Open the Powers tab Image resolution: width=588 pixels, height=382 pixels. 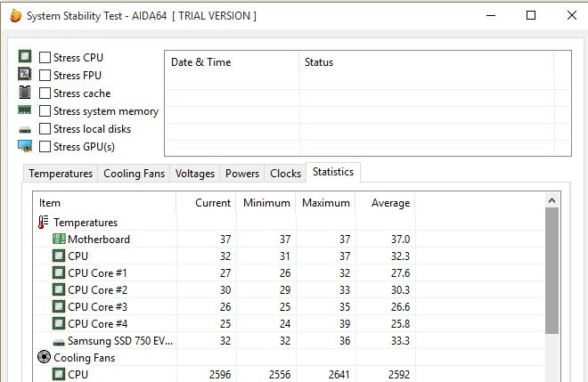point(241,174)
